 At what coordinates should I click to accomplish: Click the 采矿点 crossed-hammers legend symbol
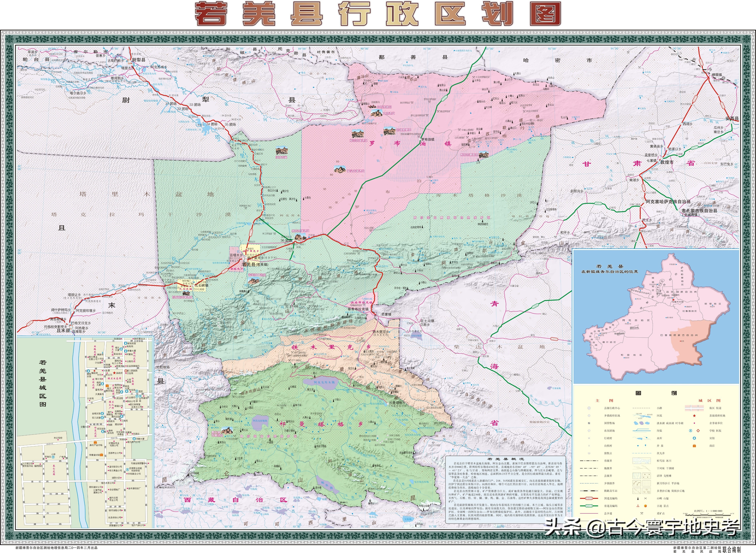pyautogui.click(x=642, y=513)
